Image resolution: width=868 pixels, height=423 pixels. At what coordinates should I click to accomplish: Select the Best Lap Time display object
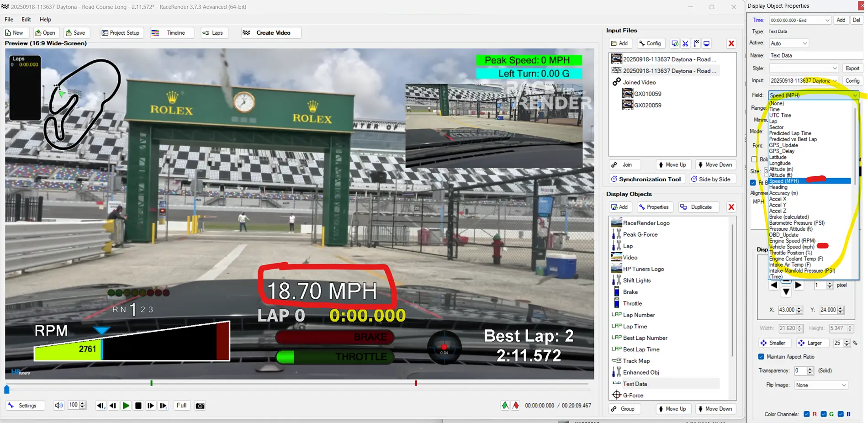click(x=641, y=349)
